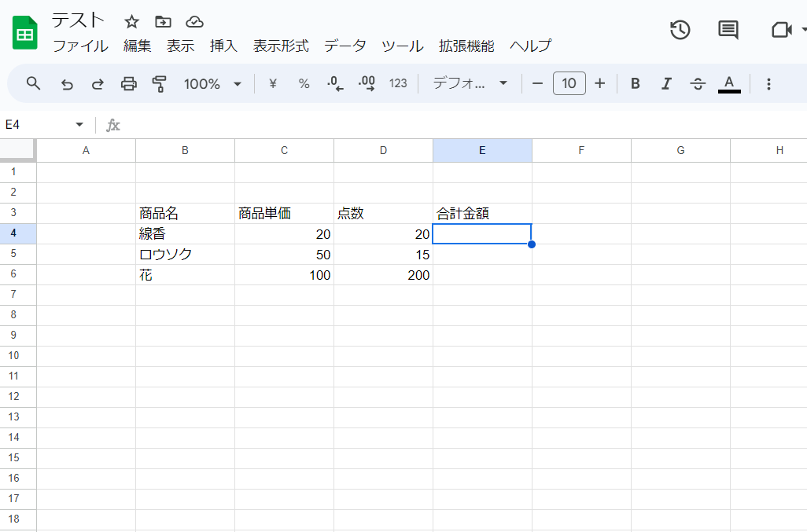The height and width of the screenshot is (532, 807).
Task: Click the 123 number format button
Action: point(398,83)
